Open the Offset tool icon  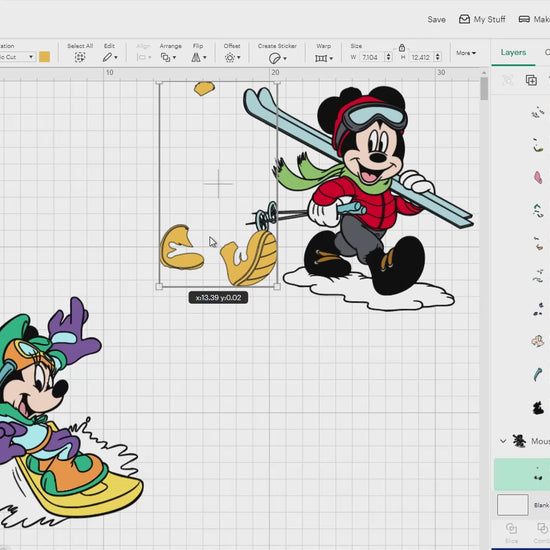pyautogui.click(x=230, y=58)
